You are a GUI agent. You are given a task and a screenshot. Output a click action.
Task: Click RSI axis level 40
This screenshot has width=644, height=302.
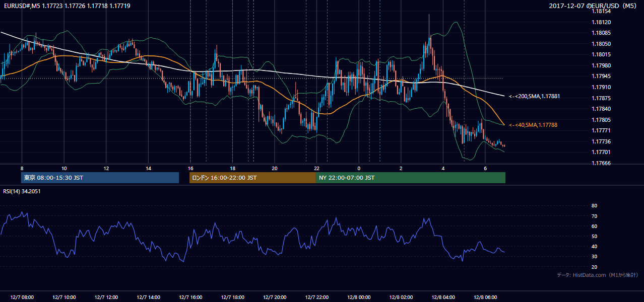pyautogui.click(x=594, y=246)
